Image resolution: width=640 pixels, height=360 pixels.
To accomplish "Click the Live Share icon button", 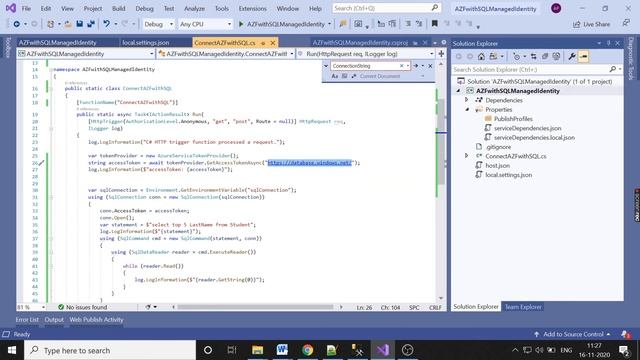I will (591, 24).
